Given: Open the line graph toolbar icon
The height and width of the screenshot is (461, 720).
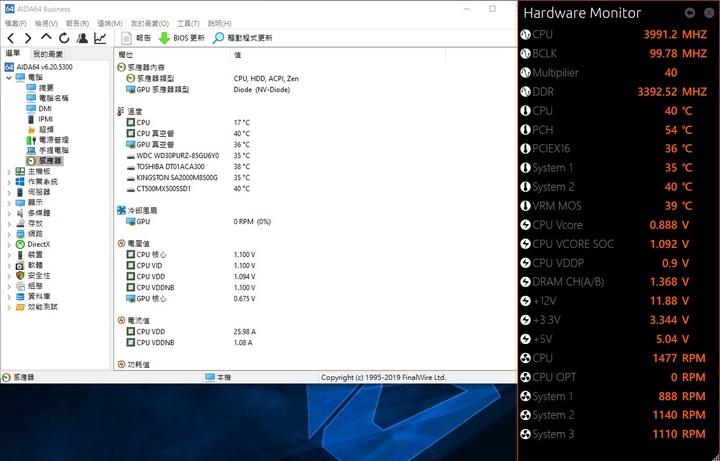Looking at the screenshot, I should coord(100,38).
